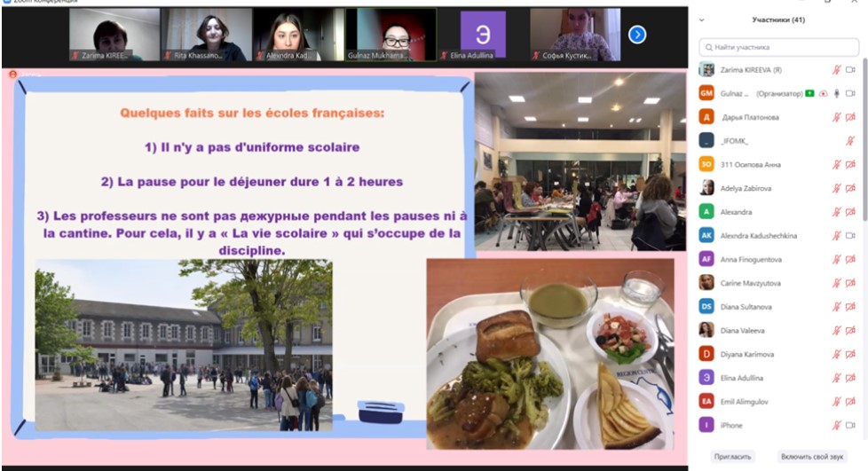The width and height of the screenshot is (868, 471).
Task: Select 311 Осипова Анна in participants list
Action: coord(751,164)
